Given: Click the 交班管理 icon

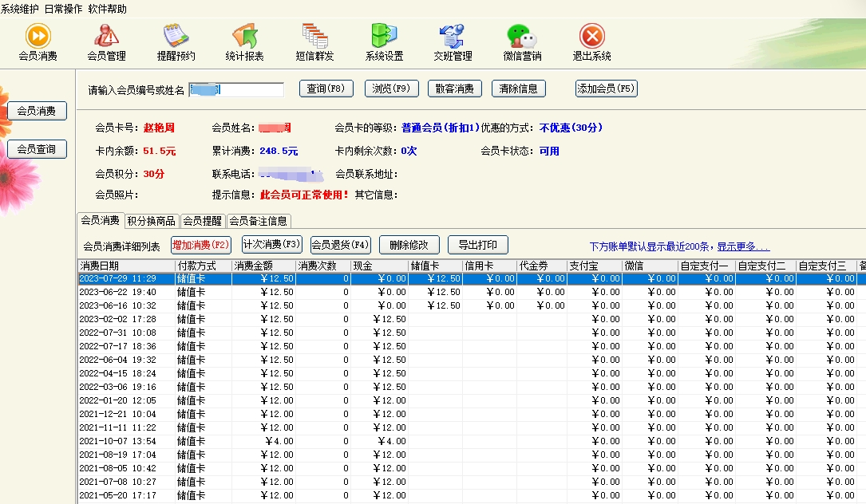Looking at the screenshot, I should pos(453,37).
